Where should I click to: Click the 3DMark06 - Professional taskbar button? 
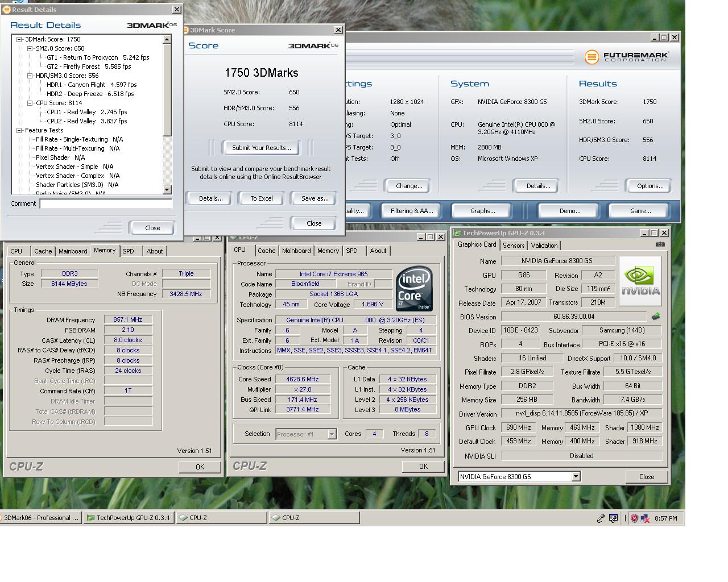point(41,518)
